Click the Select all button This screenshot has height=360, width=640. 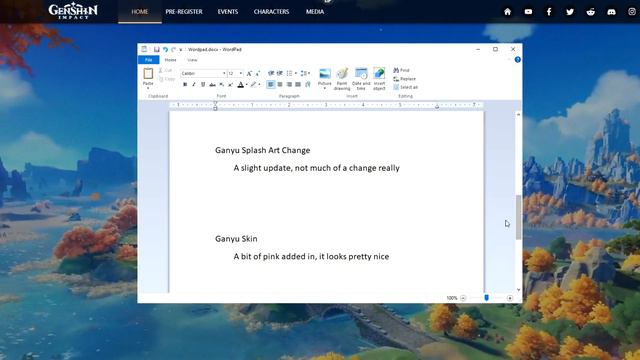click(x=405, y=87)
